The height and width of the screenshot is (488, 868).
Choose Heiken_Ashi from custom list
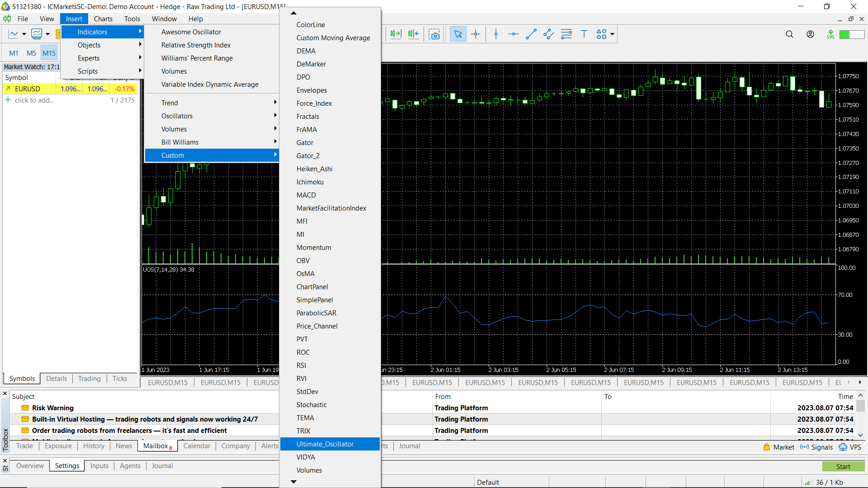tap(330, 169)
